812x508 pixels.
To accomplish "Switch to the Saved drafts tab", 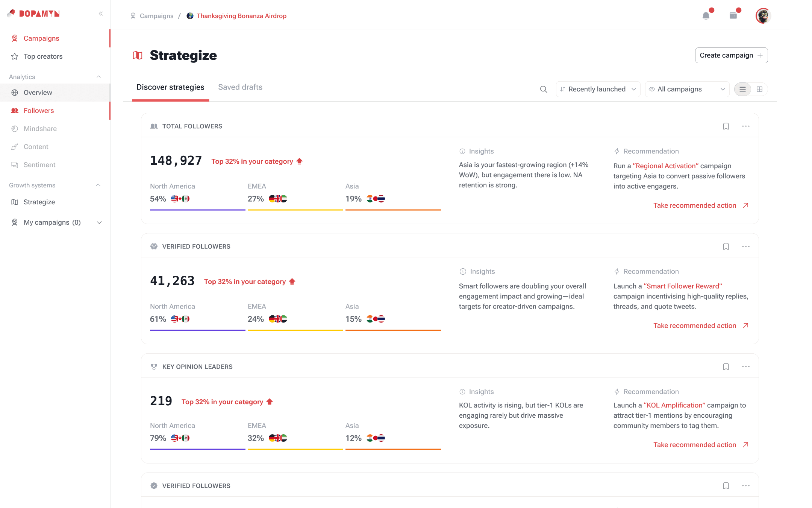I will [x=240, y=87].
